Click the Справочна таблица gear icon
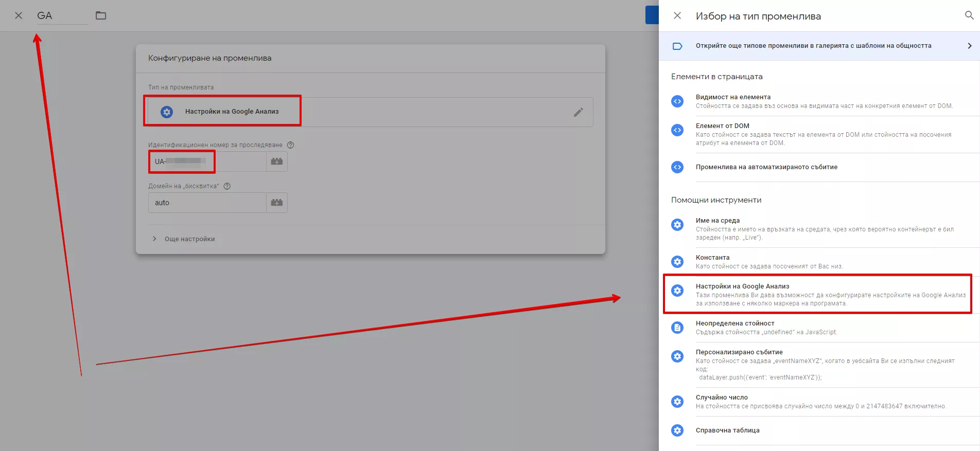This screenshot has height=451, width=980. 677,430
